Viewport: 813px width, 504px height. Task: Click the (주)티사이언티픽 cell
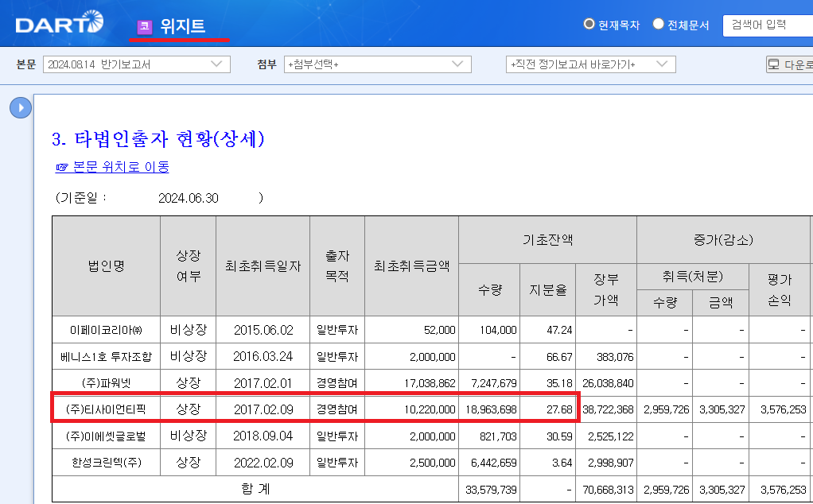tap(107, 409)
